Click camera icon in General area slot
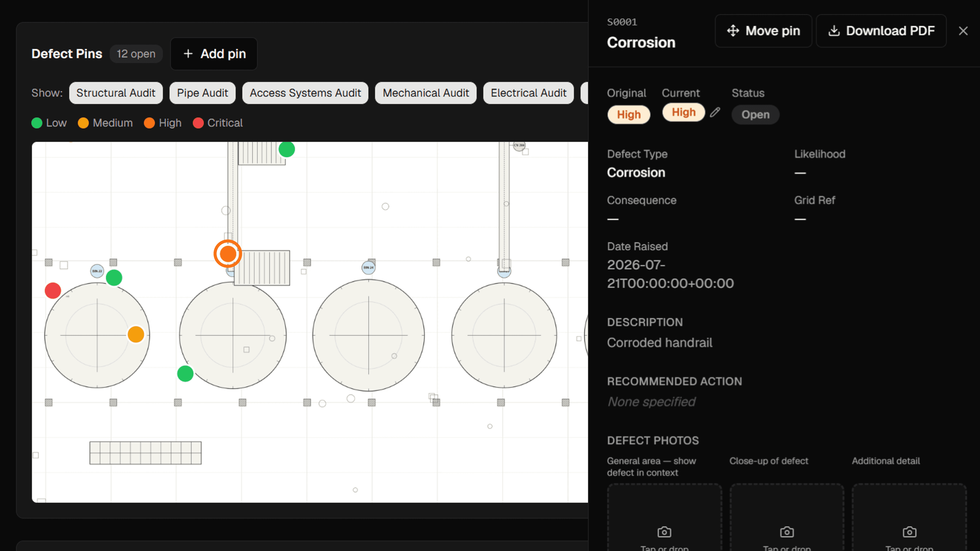This screenshot has height=551, width=980. [x=665, y=532]
